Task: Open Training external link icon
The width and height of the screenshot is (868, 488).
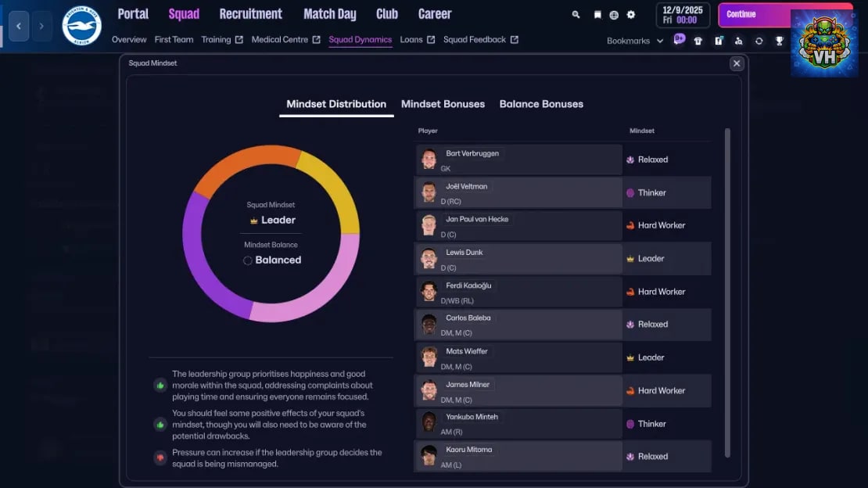Action: pyautogui.click(x=239, y=40)
